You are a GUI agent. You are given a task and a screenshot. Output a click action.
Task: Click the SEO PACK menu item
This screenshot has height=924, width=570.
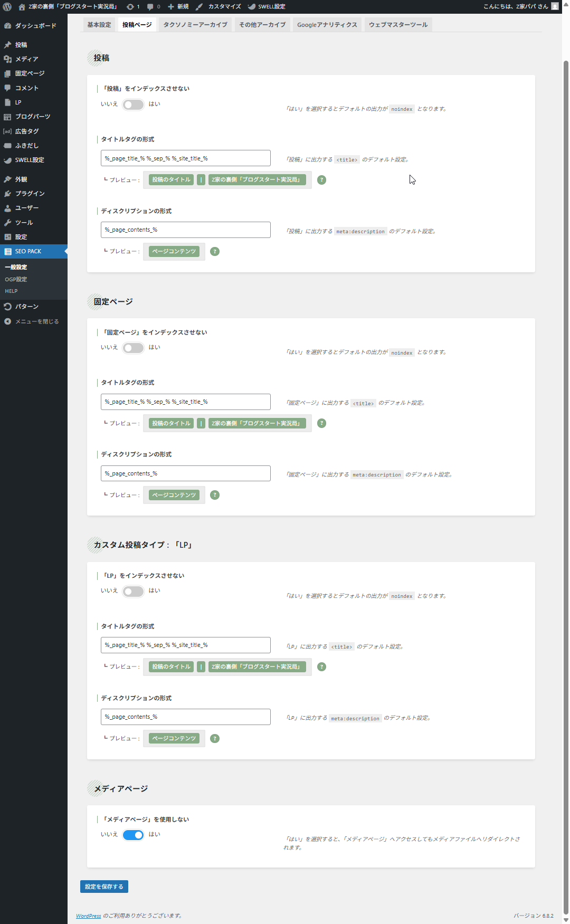[34, 252]
